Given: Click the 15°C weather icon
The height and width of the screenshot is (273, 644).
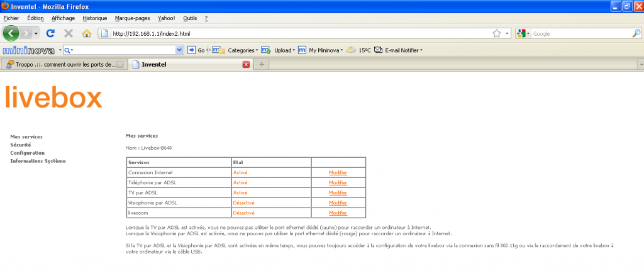Looking at the screenshot, I should (x=351, y=50).
